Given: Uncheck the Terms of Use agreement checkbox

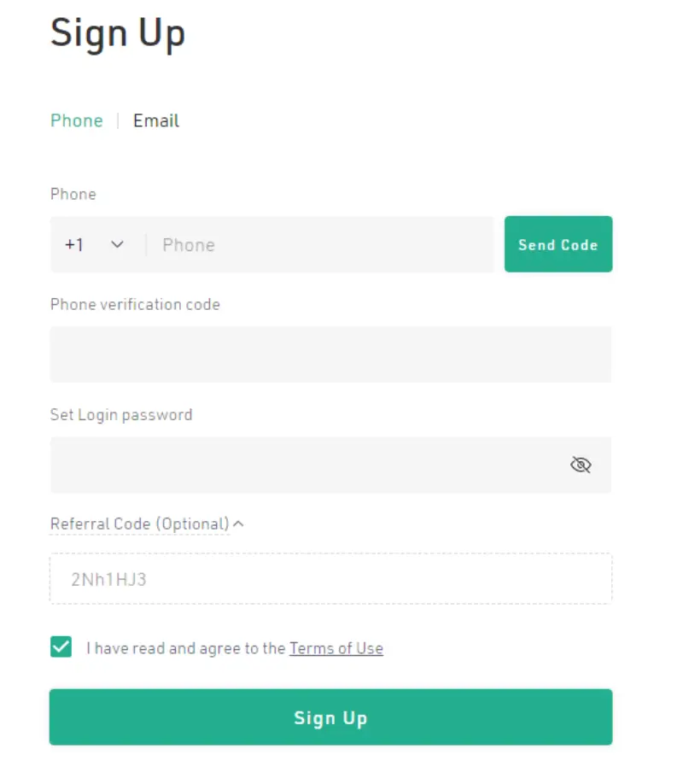Looking at the screenshot, I should click(x=61, y=647).
